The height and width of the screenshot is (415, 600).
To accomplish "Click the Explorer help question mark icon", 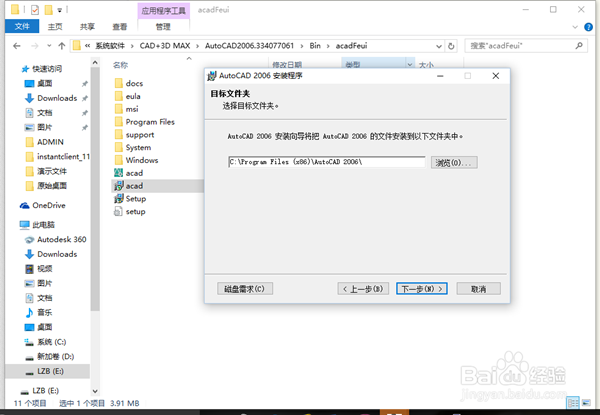I will click(589, 27).
